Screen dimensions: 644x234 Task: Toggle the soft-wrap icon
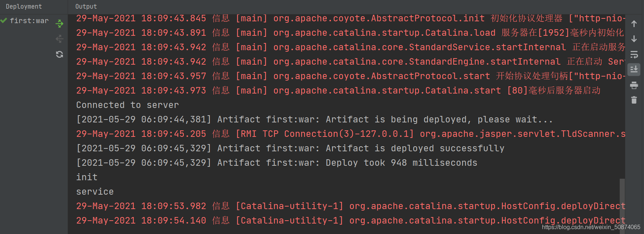click(x=634, y=55)
